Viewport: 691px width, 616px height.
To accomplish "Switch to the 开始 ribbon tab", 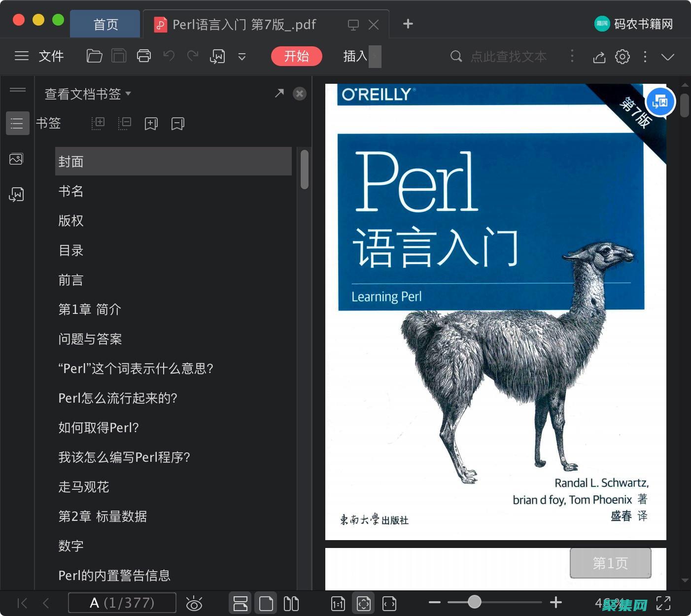I will [x=296, y=56].
